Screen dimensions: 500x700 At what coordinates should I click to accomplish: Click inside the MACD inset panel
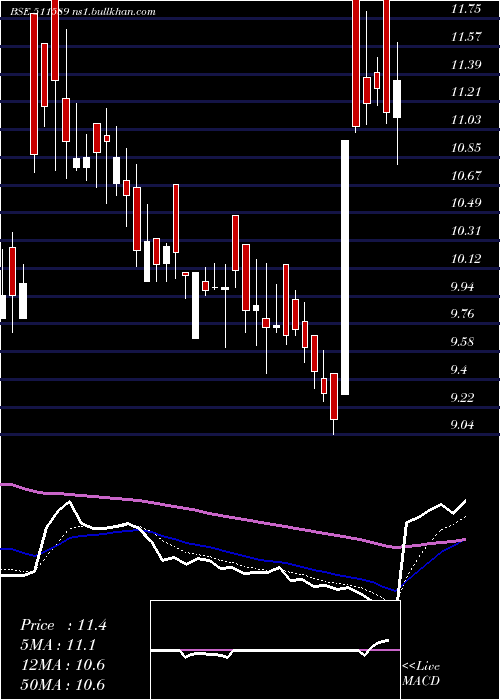(275, 650)
